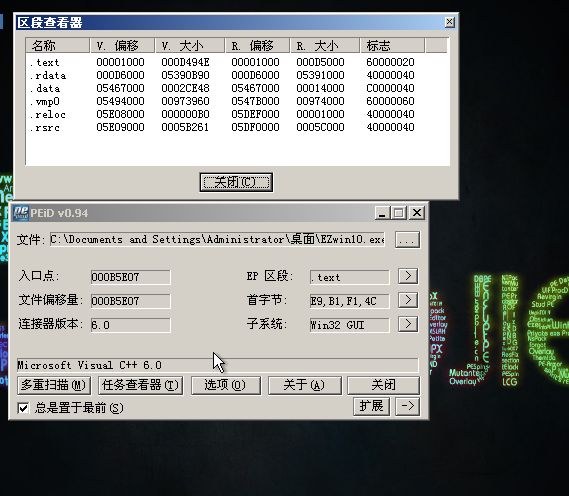Click the 关于(A) button

(x=304, y=385)
